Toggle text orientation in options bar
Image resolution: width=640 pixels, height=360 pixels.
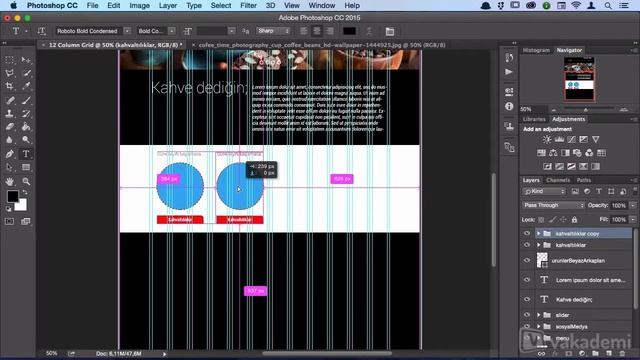pyautogui.click(x=41, y=31)
